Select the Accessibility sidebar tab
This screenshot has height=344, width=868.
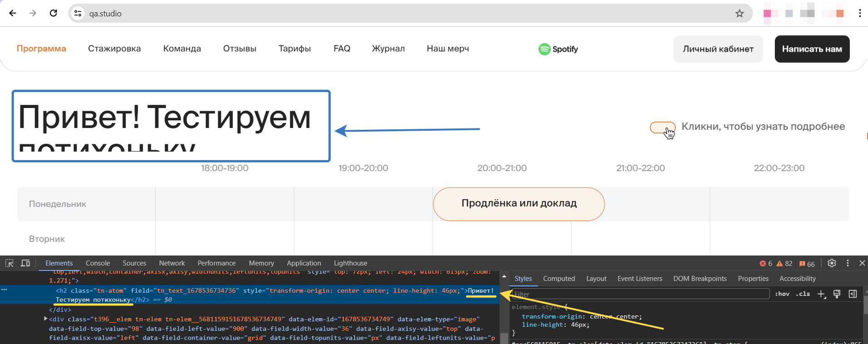click(x=798, y=279)
